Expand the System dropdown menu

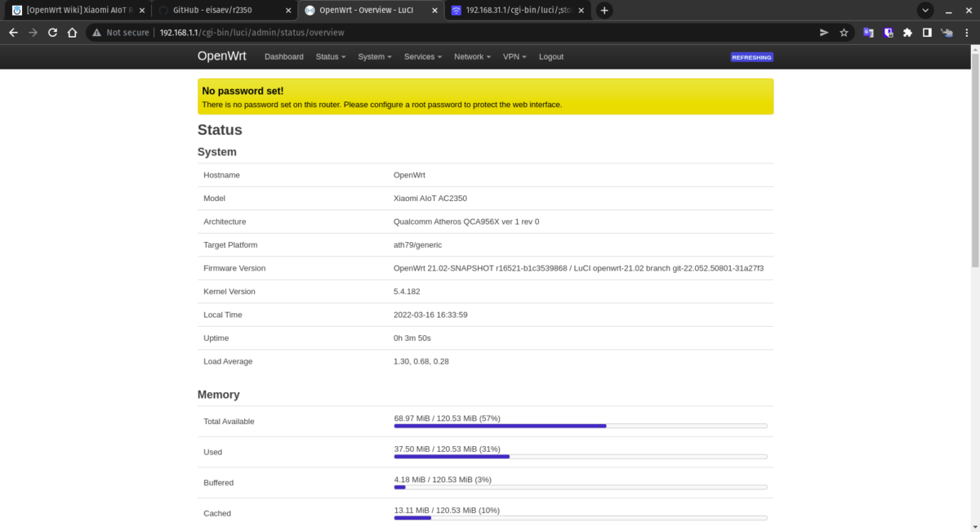[374, 57]
